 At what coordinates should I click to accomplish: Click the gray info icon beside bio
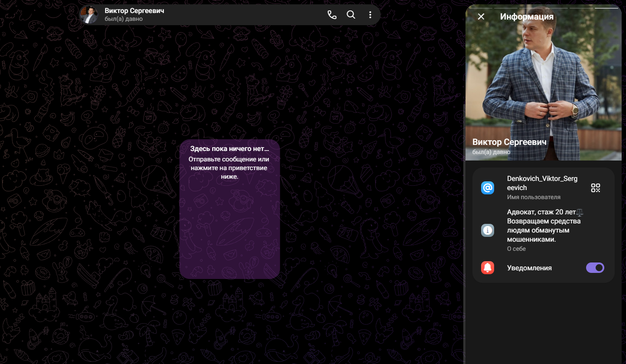point(488,230)
